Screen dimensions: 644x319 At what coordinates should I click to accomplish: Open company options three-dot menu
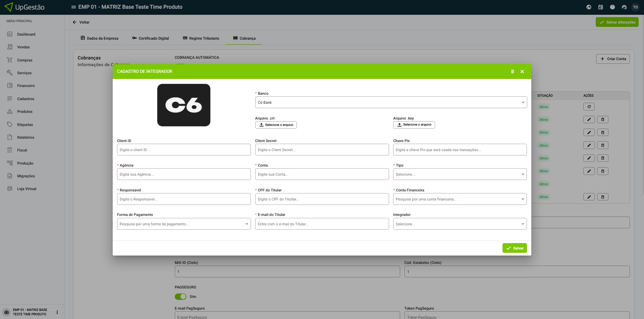pos(57,312)
